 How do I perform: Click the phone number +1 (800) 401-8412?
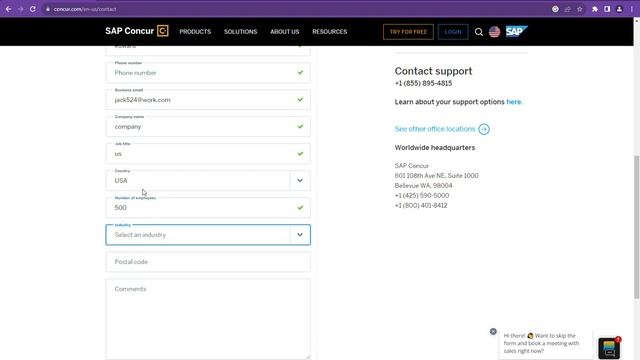(421, 205)
